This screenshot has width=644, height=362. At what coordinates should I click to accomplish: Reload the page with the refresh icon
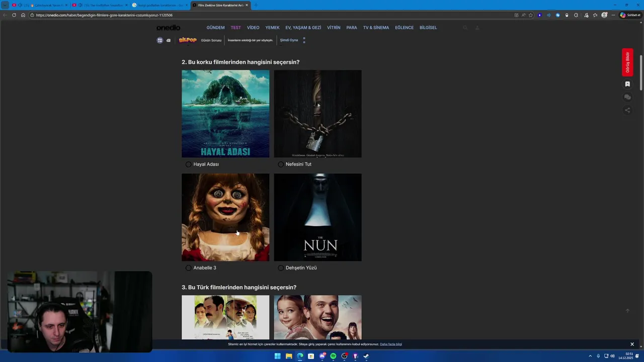(x=14, y=15)
